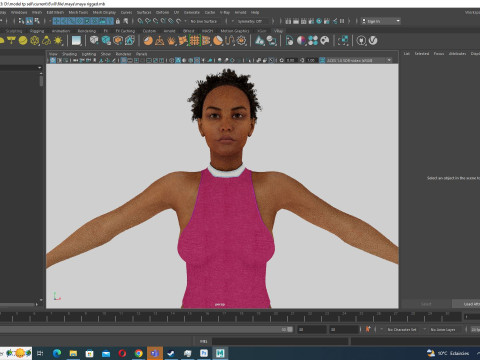Click the yellow T-shaped light shelf icon
Image resolution: width=480 pixels, height=360 pixels.
[11, 41]
